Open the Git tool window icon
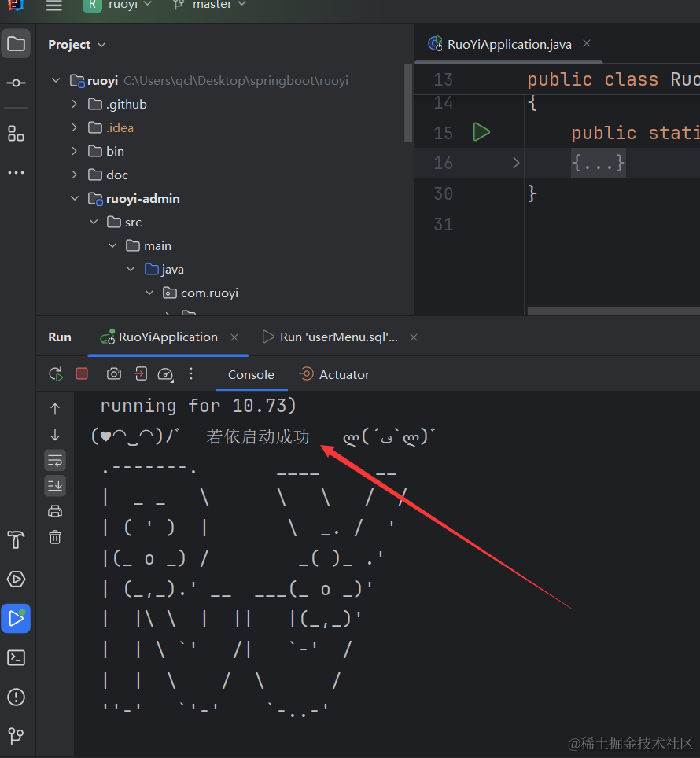Viewport: 700px width, 758px height. click(x=17, y=736)
